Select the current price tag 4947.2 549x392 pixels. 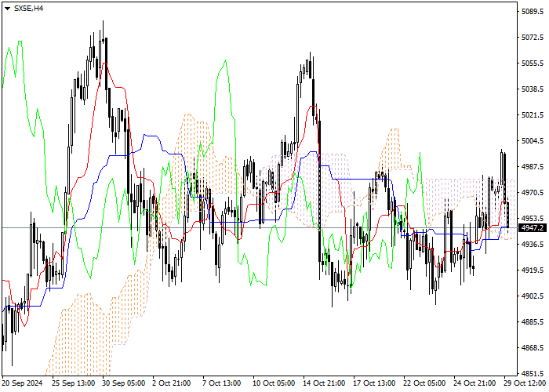coord(533,228)
